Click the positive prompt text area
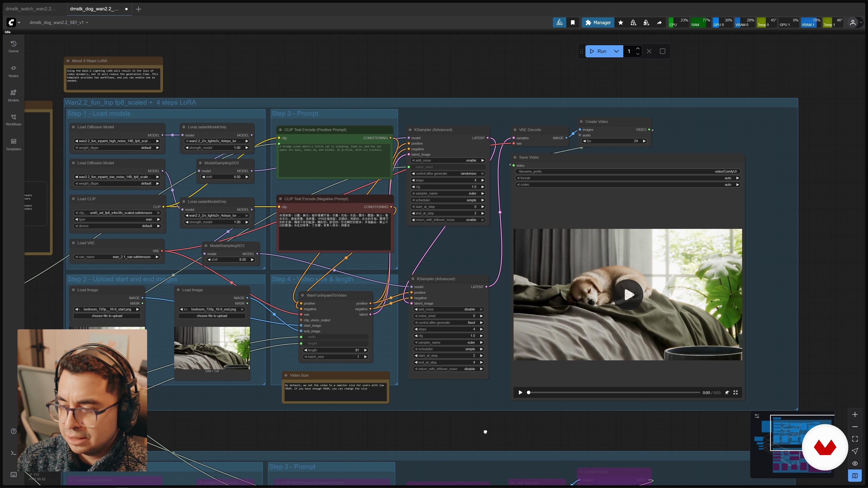This screenshot has height=488, width=868. click(x=335, y=160)
